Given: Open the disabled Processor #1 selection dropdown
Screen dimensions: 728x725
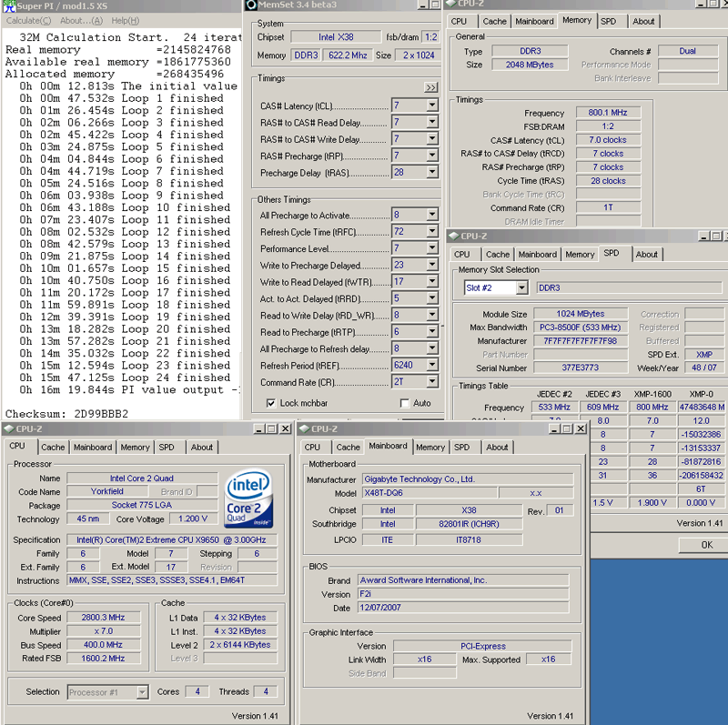Looking at the screenshot, I should 142,692.
